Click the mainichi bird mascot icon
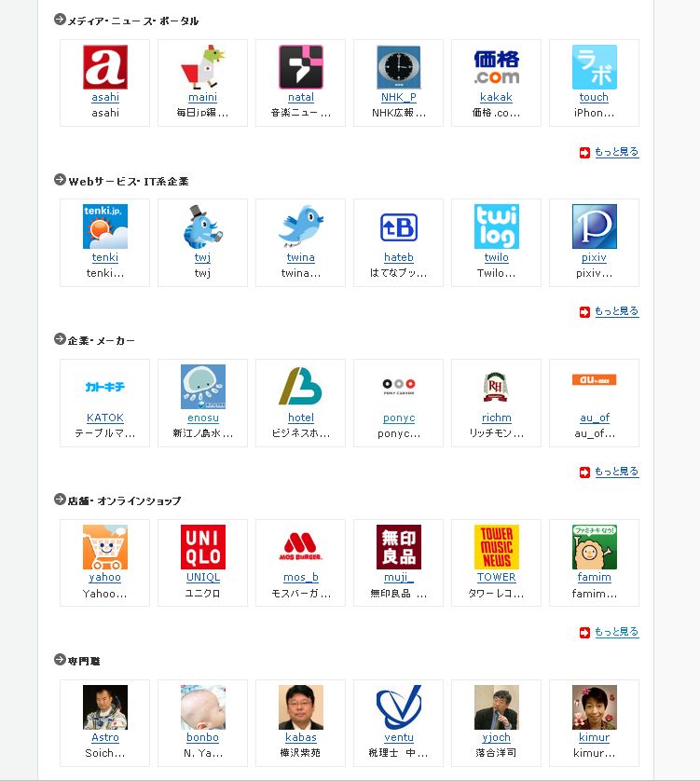 tap(203, 67)
